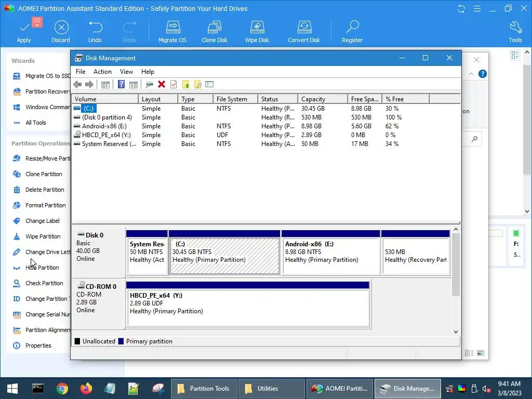Show/hide console tree in Disk Management
This screenshot has width=532, height=399.
point(105,85)
